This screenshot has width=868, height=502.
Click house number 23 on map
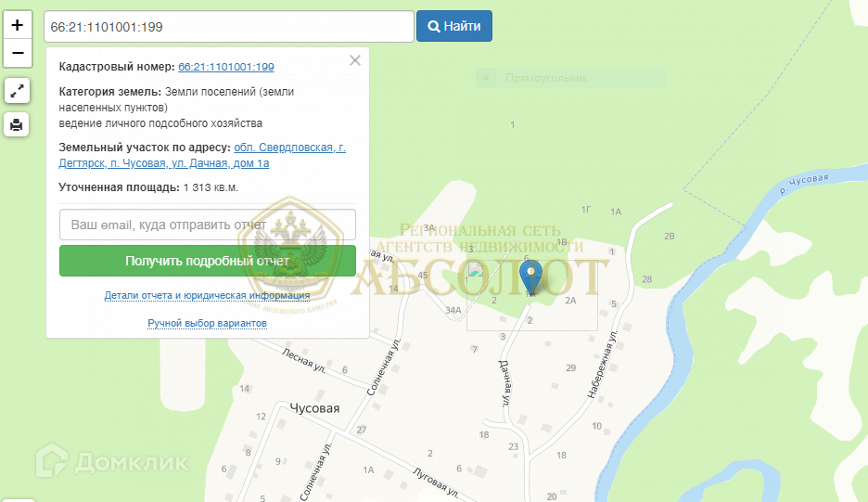pyautogui.click(x=513, y=446)
